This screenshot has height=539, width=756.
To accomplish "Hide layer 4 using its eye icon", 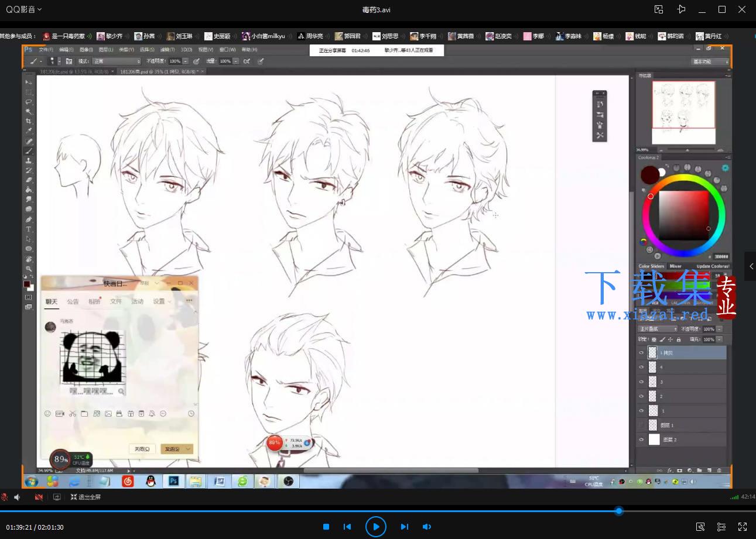I will click(641, 368).
